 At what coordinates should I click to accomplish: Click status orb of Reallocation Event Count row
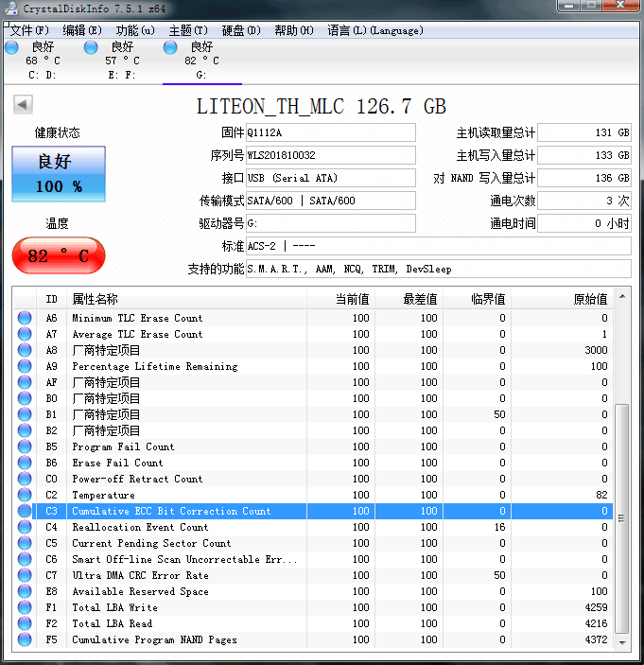[x=25, y=527]
